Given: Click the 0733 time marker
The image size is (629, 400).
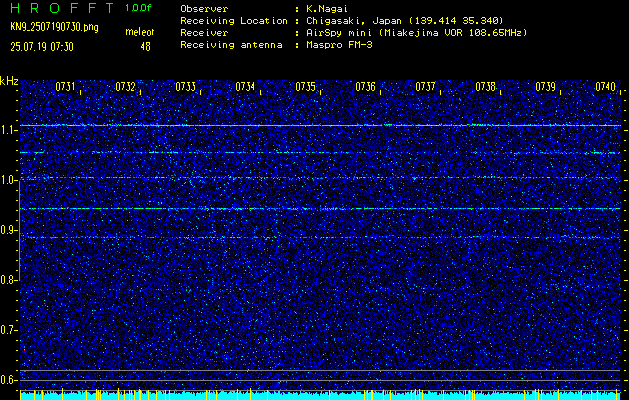Looking at the screenshot, I should [185, 87].
